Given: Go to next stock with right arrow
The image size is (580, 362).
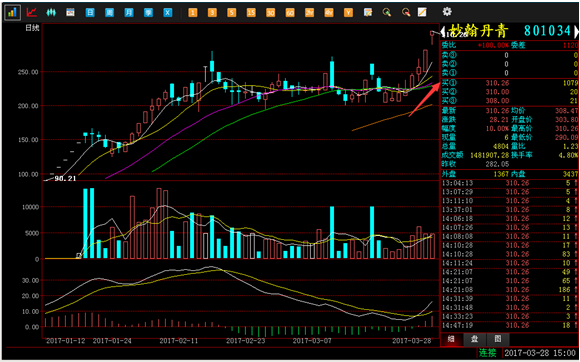Looking at the screenshot, I should (577, 31).
